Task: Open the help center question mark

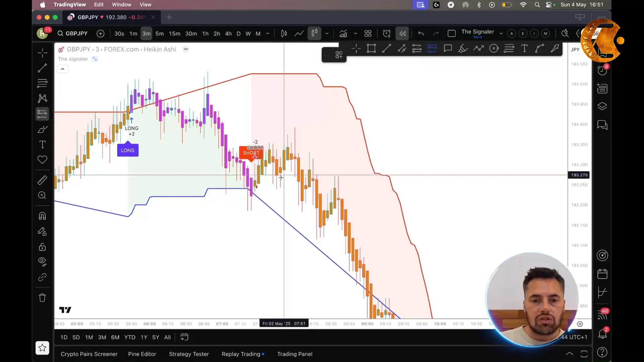Action: tap(602, 352)
